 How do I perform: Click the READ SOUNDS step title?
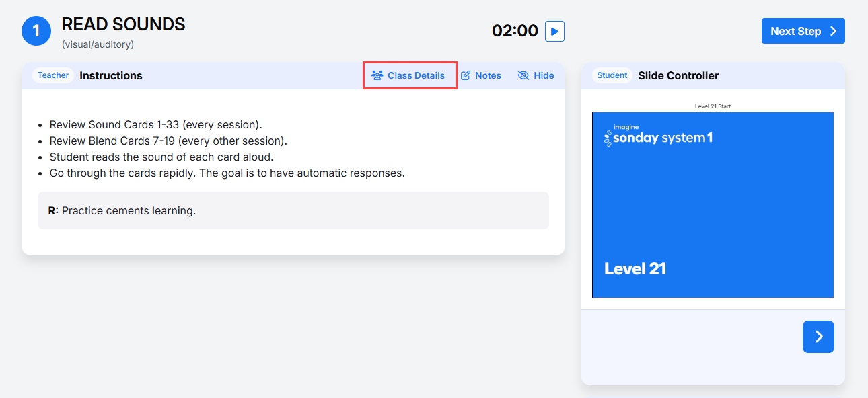[x=123, y=24]
